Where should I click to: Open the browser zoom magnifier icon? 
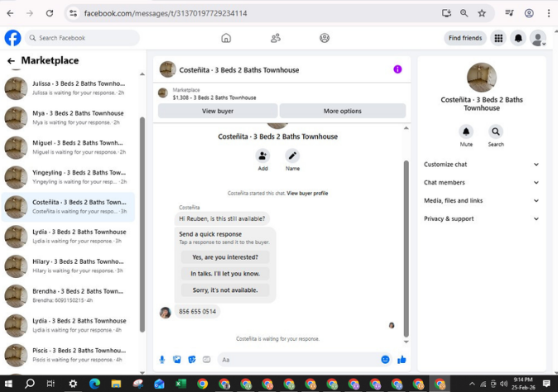pyautogui.click(x=464, y=13)
